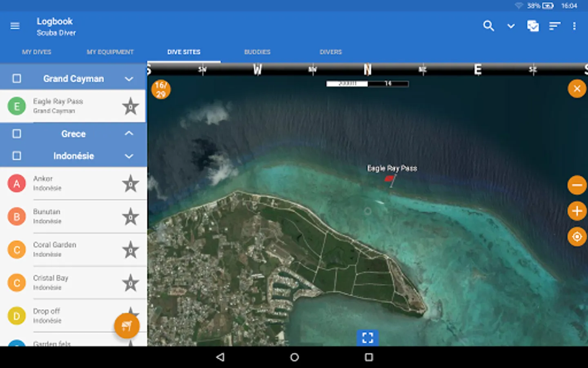
Task: Select the C avatar for Cristal Bay
Action: pyautogui.click(x=17, y=283)
